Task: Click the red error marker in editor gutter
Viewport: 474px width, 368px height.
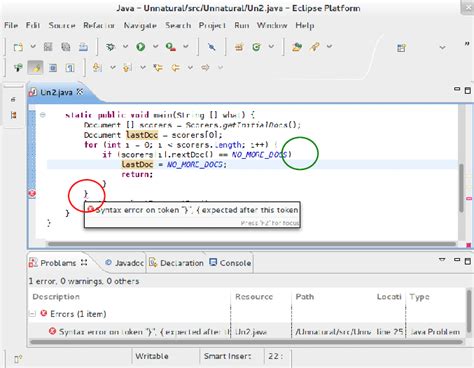Action: coord(32,193)
